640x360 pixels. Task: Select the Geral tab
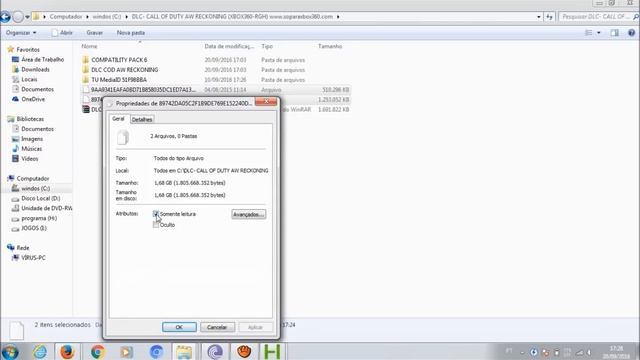118,118
